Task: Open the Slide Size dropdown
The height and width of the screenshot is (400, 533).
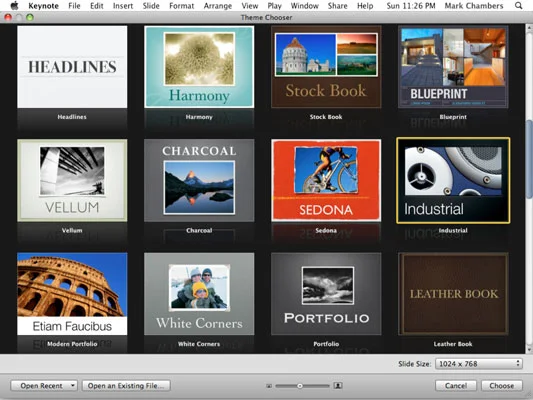Action: (478, 364)
